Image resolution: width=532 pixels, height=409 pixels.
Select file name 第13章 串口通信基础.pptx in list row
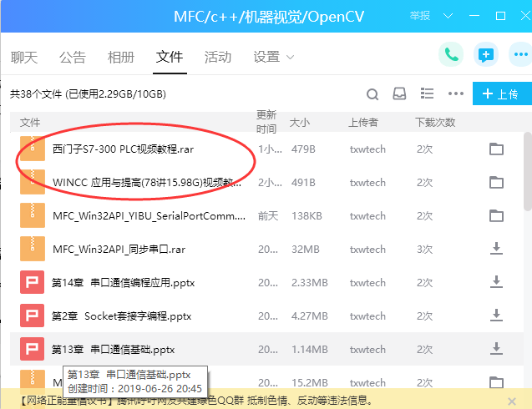pos(113,349)
